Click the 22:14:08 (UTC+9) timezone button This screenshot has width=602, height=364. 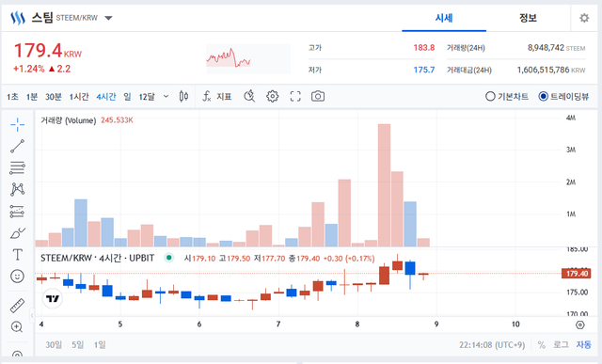coord(492,345)
